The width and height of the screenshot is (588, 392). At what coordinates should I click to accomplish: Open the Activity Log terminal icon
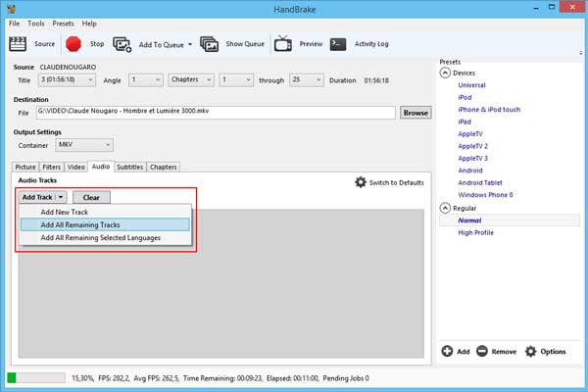338,44
